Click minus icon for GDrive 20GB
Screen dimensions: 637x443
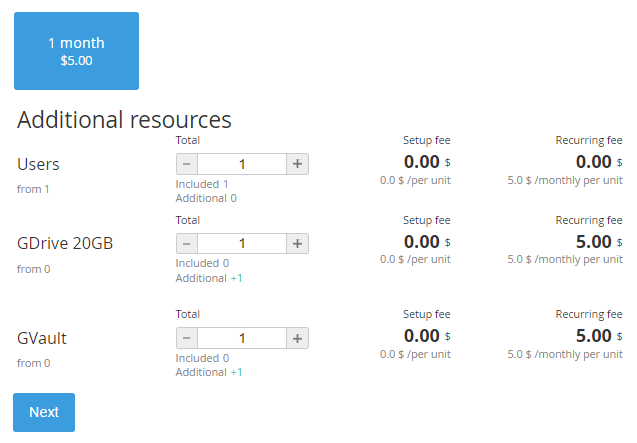point(187,244)
